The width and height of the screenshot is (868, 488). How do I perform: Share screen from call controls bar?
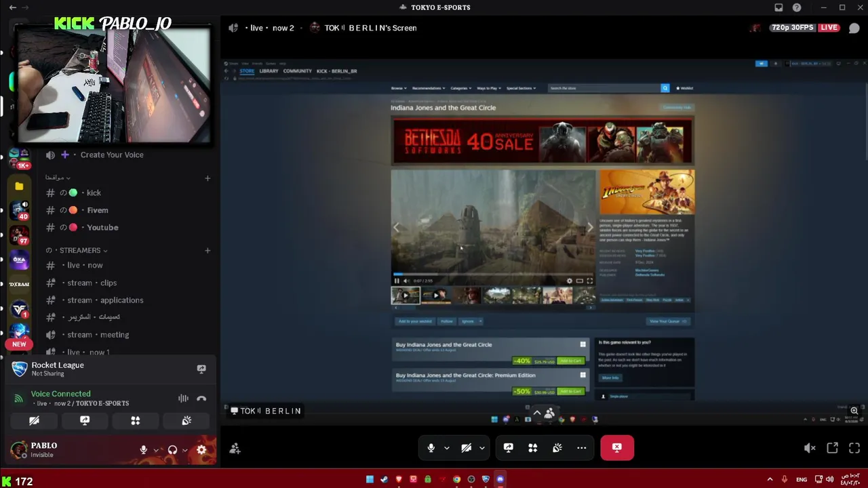coord(509,447)
